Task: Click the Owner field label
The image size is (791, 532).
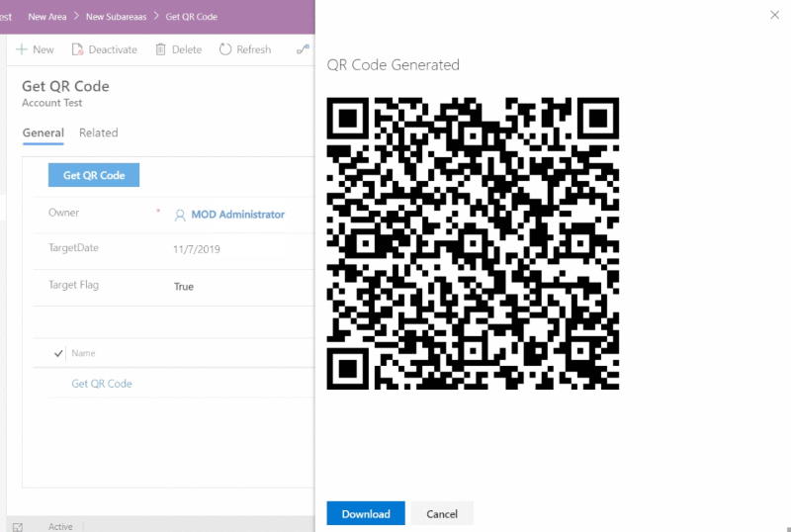Action: 63,213
